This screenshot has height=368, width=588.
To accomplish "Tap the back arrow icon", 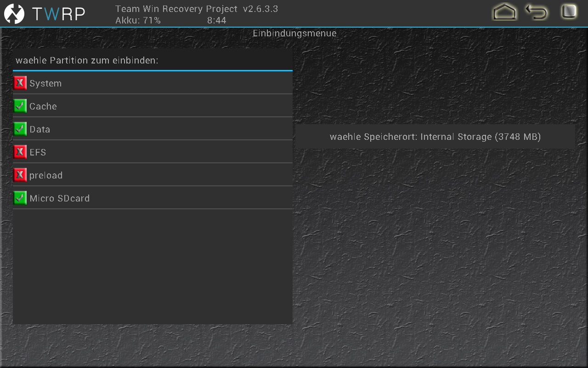I will click(x=537, y=12).
